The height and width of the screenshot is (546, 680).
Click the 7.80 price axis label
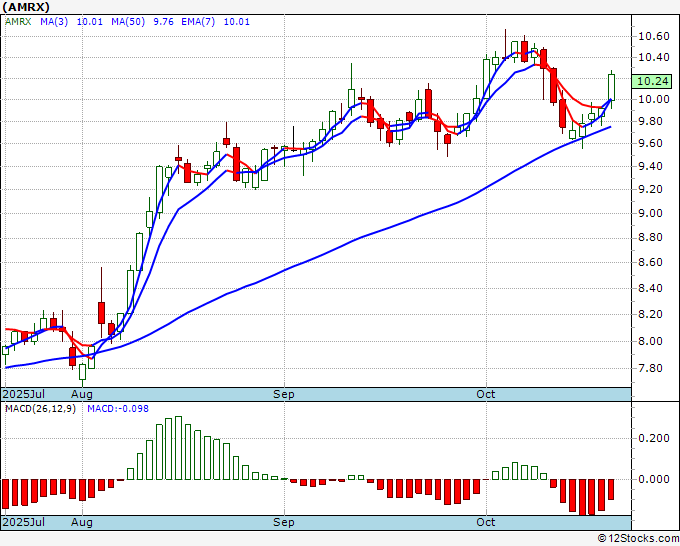[651, 368]
